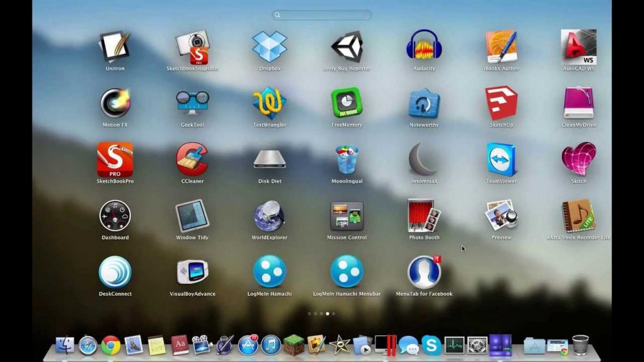The height and width of the screenshot is (362, 644).
Task: Open AutoCAD WS app
Action: tap(578, 47)
